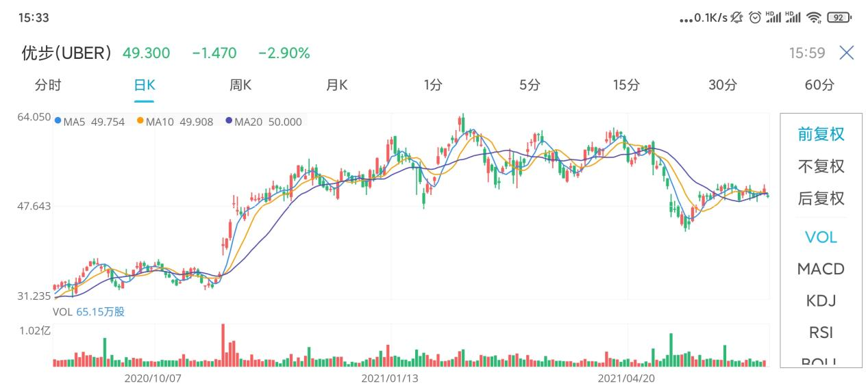
Task: Click the tallest red volume bar
Action: (223, 345)
